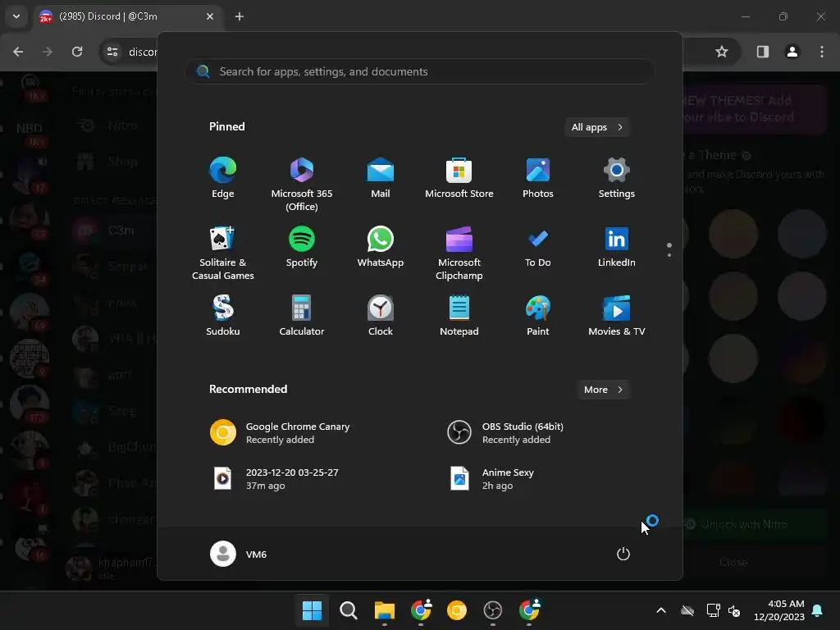Open Chrome profile menu
840x630 pixels.
[x=792, y=52]
